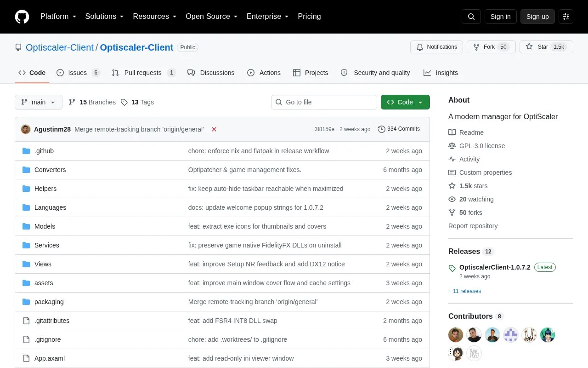588x368 pixels.
Task: Open the 334 Commits history
Action: pos(399,129)
